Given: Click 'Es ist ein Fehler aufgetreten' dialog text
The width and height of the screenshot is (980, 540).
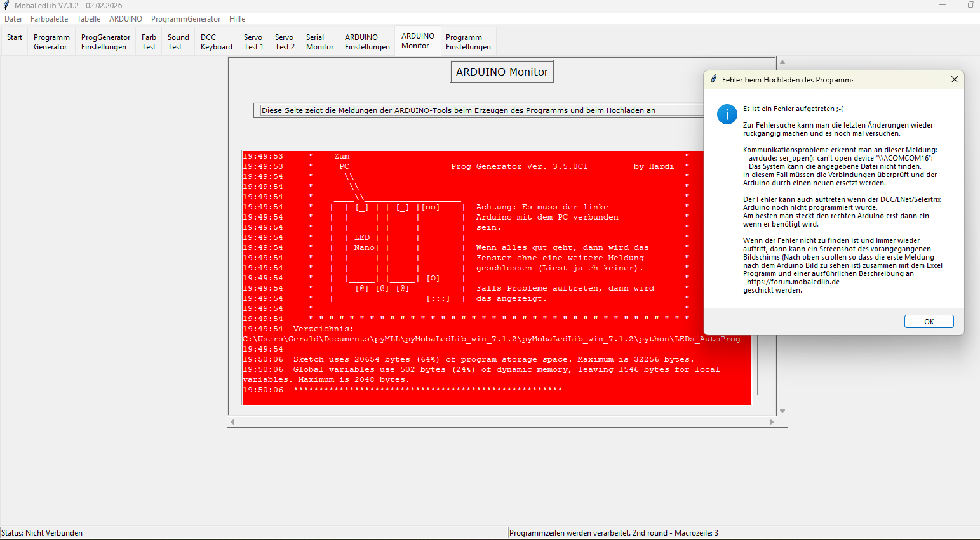Looking at the screenshot, I should pos(793,109).
